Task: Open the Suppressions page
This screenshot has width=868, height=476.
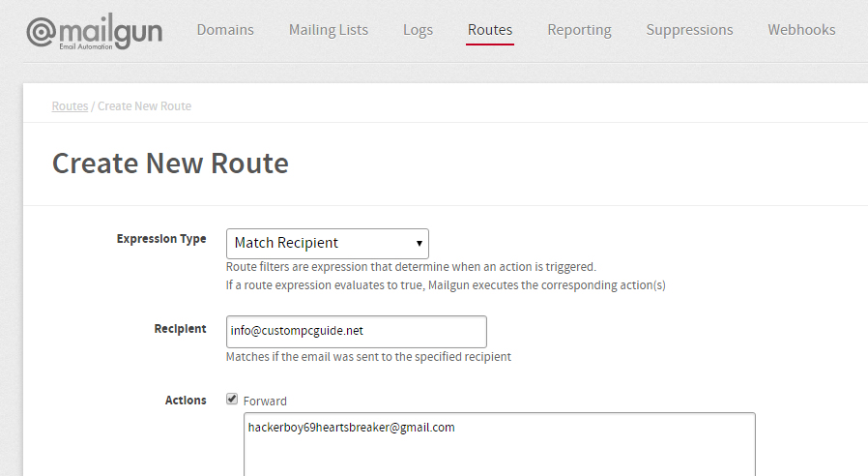Action: (689, 30)
